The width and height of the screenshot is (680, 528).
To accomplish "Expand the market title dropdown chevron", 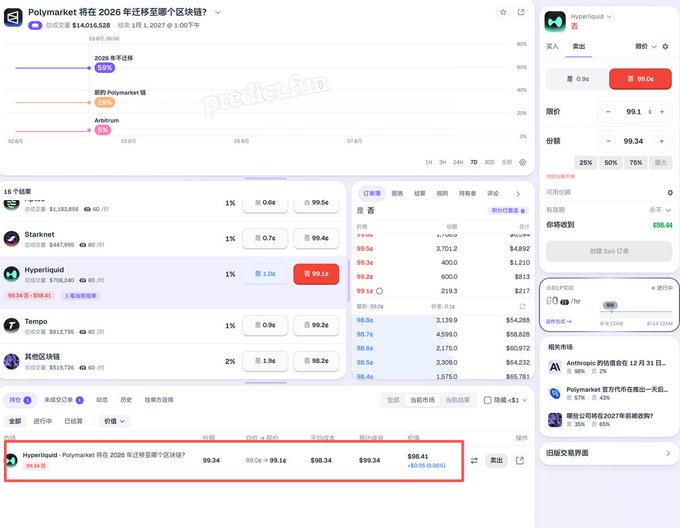I will (x=218, y=12).
